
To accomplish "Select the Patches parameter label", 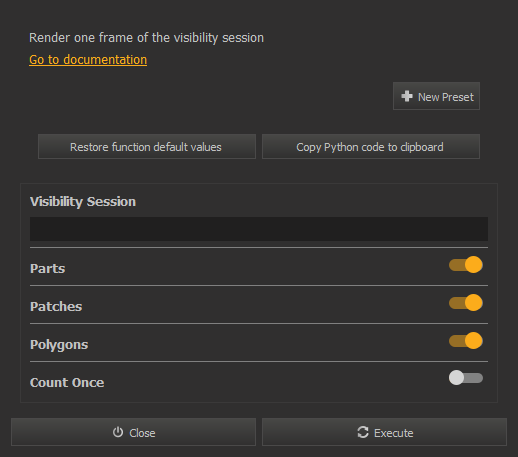I will [56, 307].
